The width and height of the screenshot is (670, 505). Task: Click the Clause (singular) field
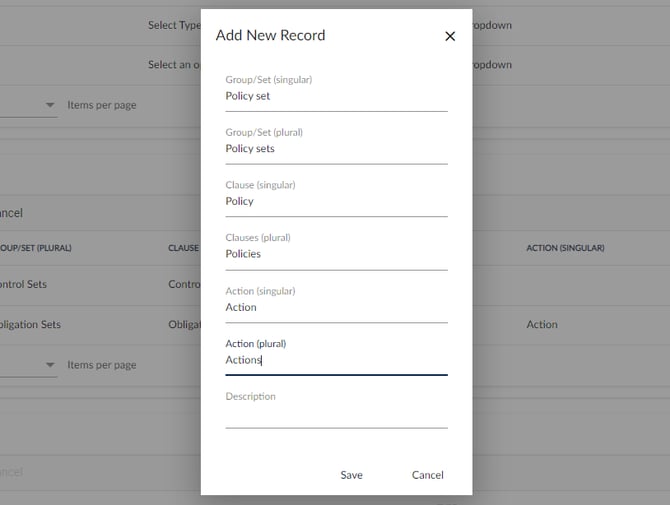click(x=336, y=202)
